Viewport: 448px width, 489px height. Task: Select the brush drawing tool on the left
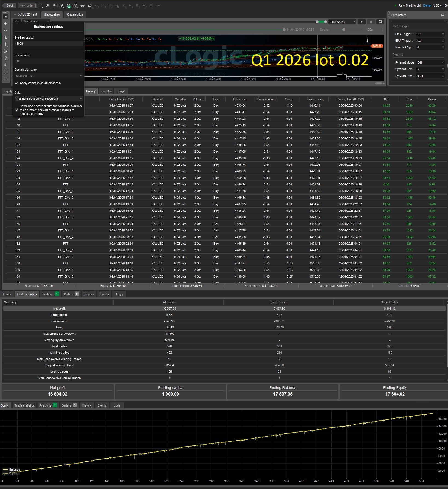click(x=5, y=51)
